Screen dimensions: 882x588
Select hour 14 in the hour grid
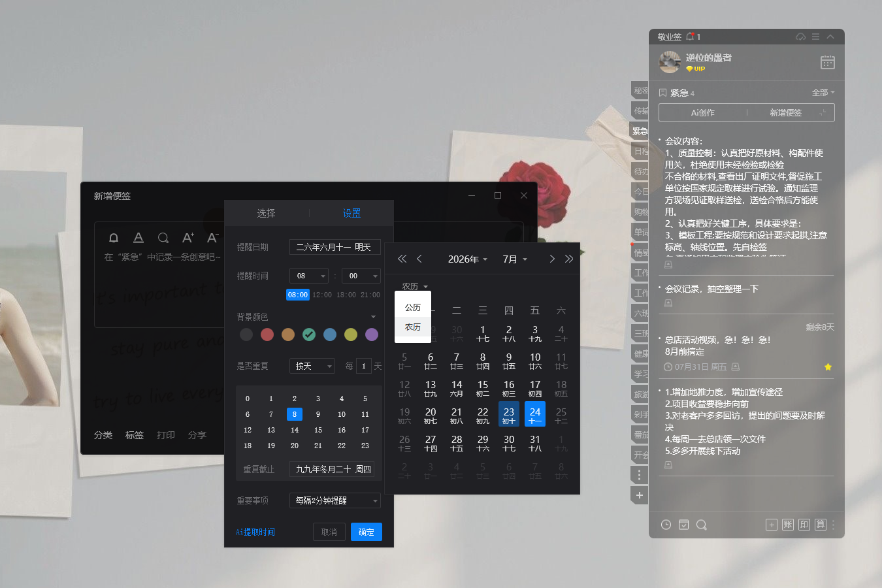(x=295, y=430)
